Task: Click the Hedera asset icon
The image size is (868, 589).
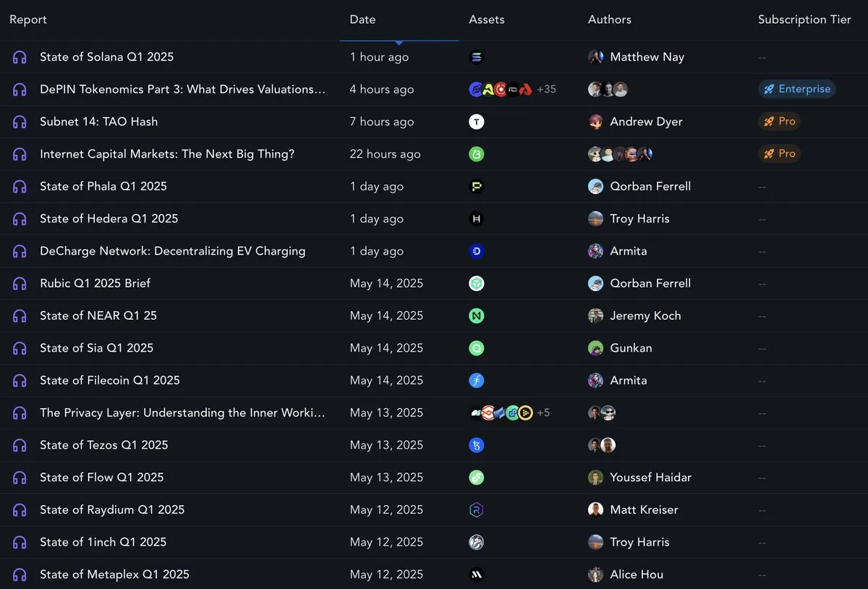Action: (476, 219)
